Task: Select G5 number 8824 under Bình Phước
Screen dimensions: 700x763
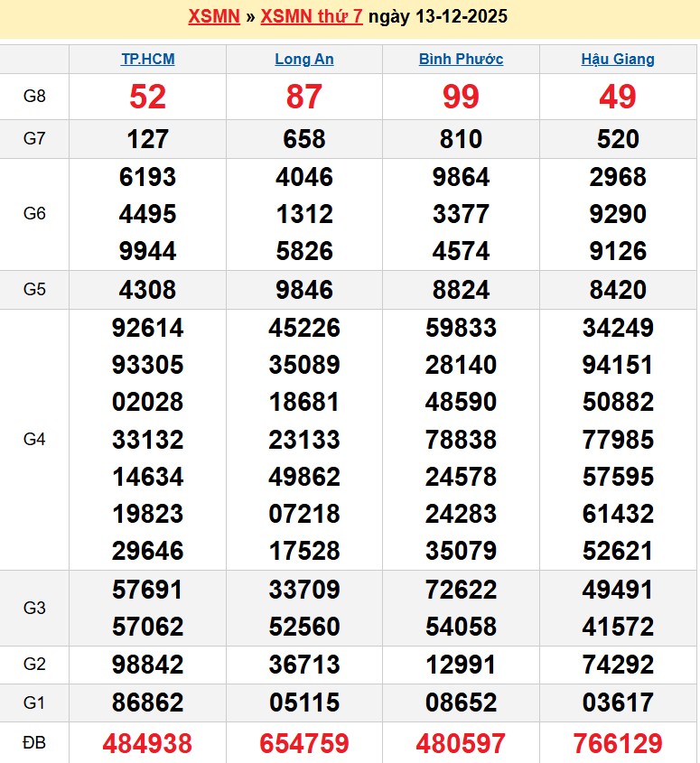Action: click(x=461, y=290)
